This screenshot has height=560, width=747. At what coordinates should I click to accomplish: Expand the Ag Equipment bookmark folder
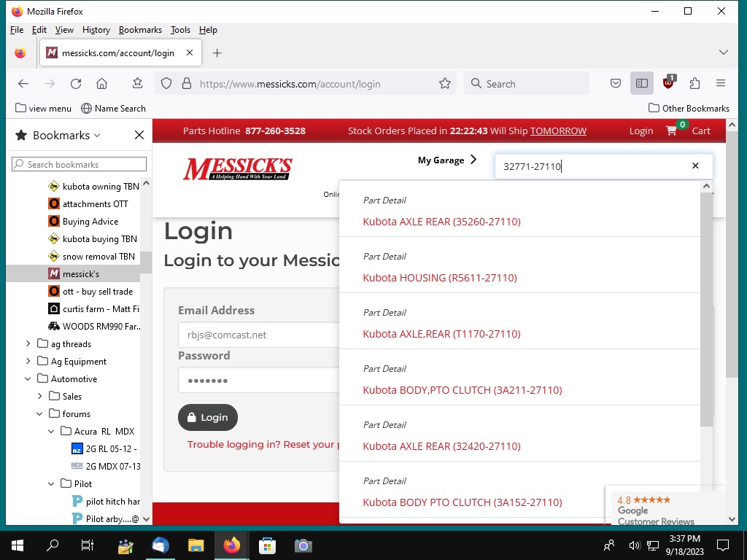[x=28, y=362]
